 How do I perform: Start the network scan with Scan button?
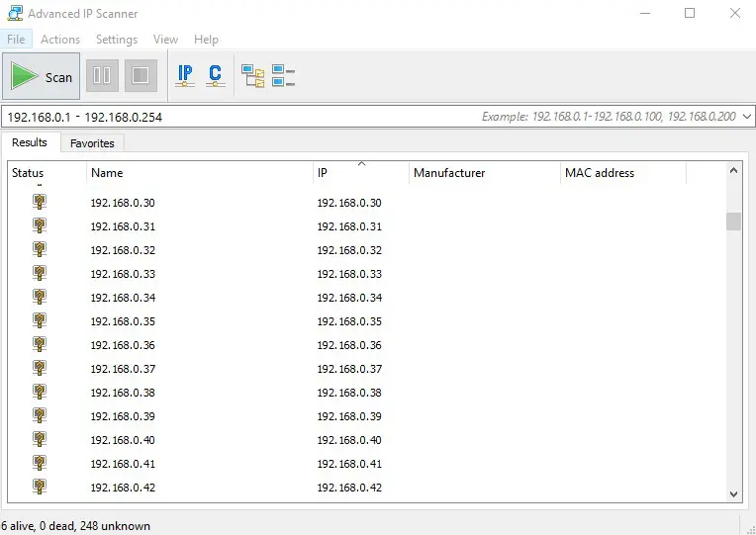coord(41,76)
